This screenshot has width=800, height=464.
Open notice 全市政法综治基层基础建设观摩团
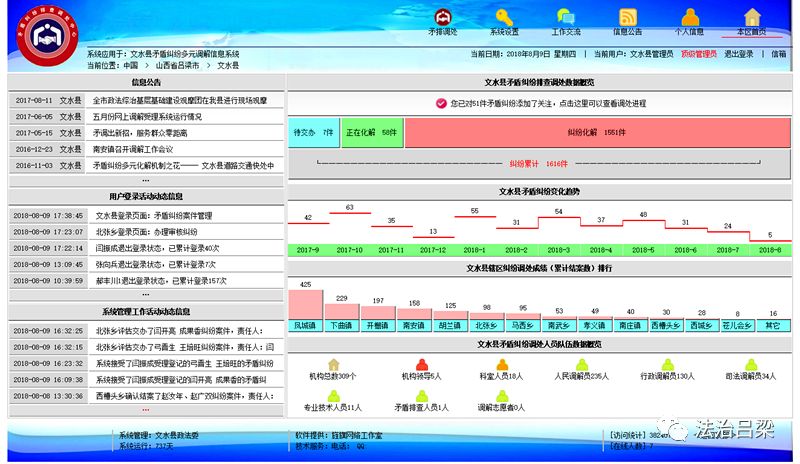pyautogui.click(x=180, y=101)
